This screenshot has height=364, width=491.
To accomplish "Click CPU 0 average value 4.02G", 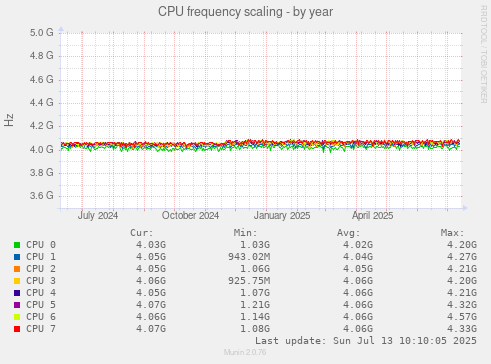I will (x=358, y=245).
